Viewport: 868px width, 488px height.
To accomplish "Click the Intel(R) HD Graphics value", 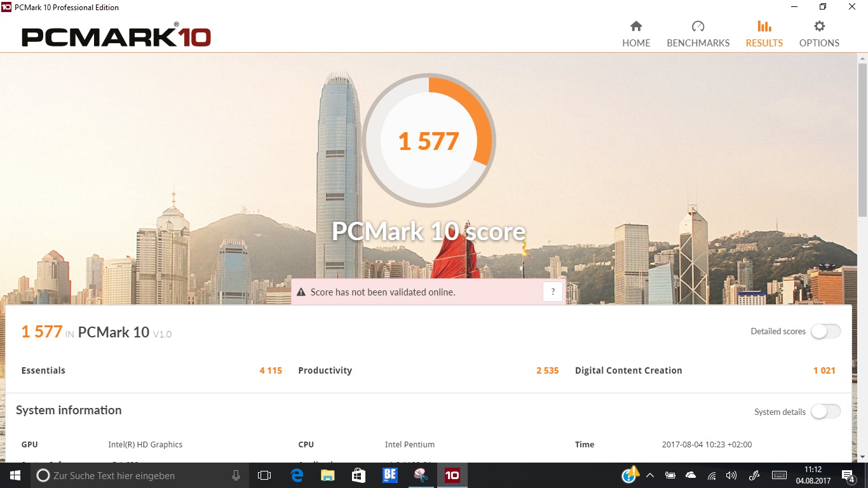I will [x=146, y=445].
